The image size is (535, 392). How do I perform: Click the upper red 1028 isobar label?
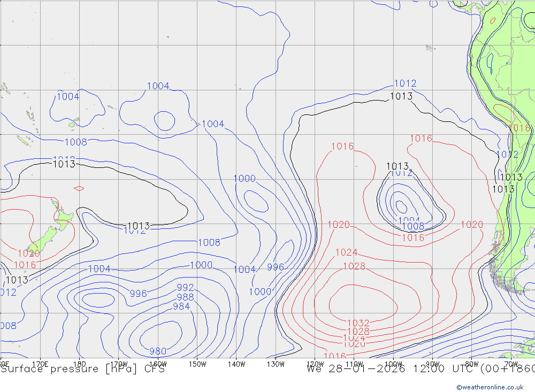point(354,266)
